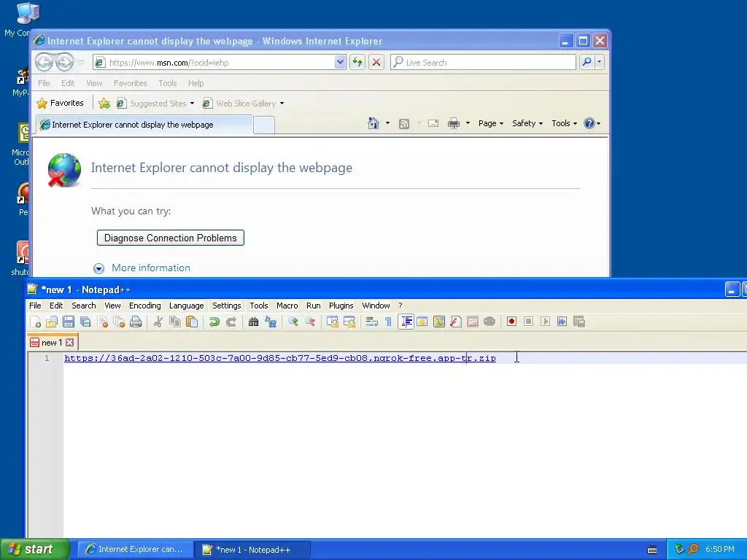Click Add to Favorites Bar icon
This screenshot has width=747, height=560.
[x=104, y=104]
